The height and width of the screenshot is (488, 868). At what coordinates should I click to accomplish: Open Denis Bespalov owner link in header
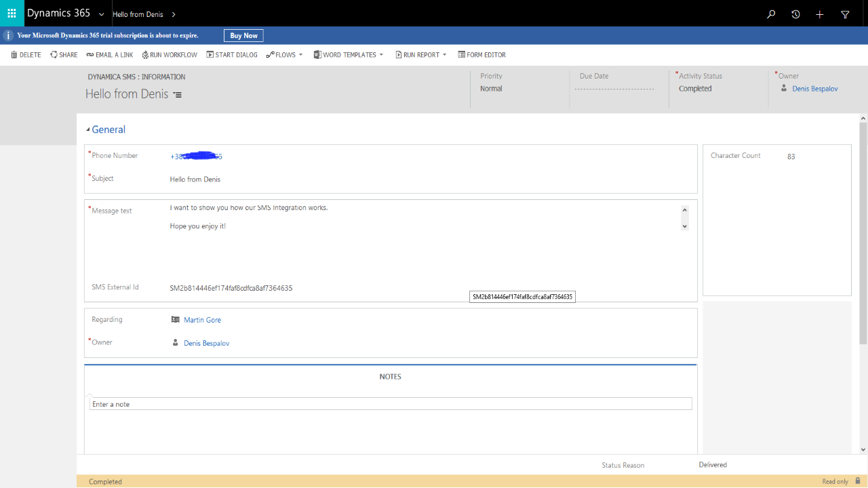815,89
